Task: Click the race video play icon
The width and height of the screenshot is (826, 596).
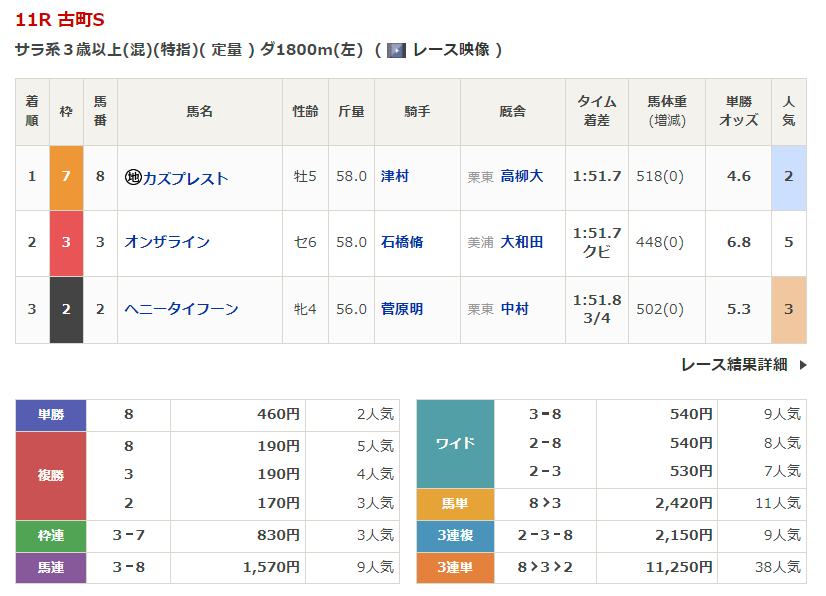Action: (396, 50)
